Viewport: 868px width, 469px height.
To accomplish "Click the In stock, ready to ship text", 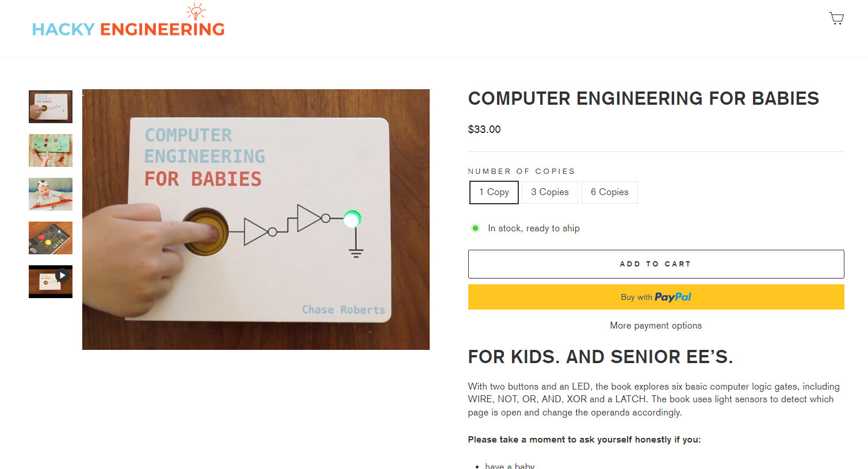I will pos(534,228).
